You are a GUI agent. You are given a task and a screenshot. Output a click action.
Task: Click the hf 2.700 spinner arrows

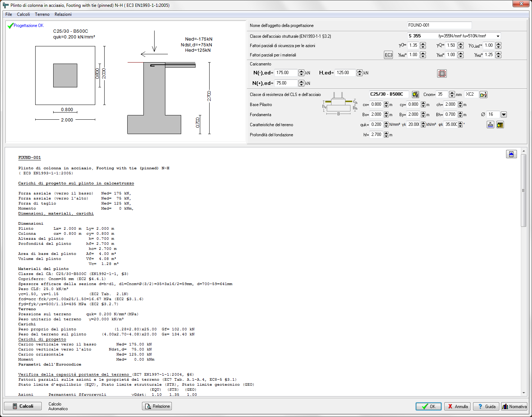tap(386, 135)
